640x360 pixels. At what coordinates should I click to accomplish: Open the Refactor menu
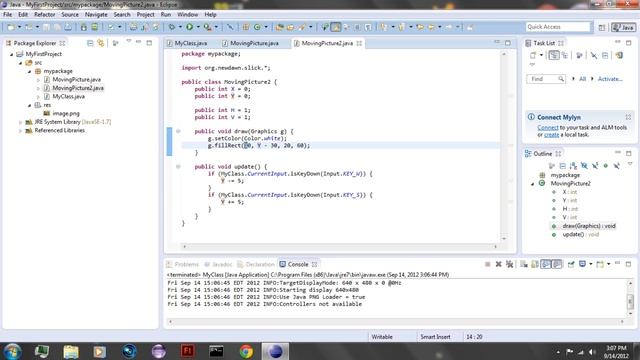click(44, 14)
